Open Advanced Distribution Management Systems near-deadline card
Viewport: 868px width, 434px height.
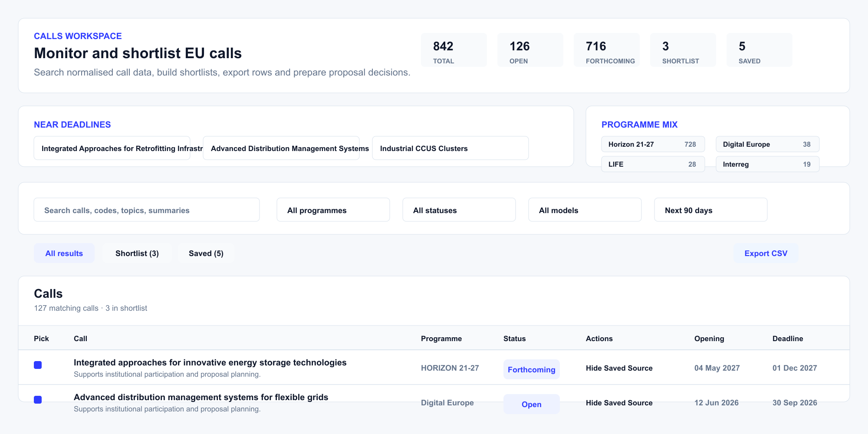click(x=281, y=148)
